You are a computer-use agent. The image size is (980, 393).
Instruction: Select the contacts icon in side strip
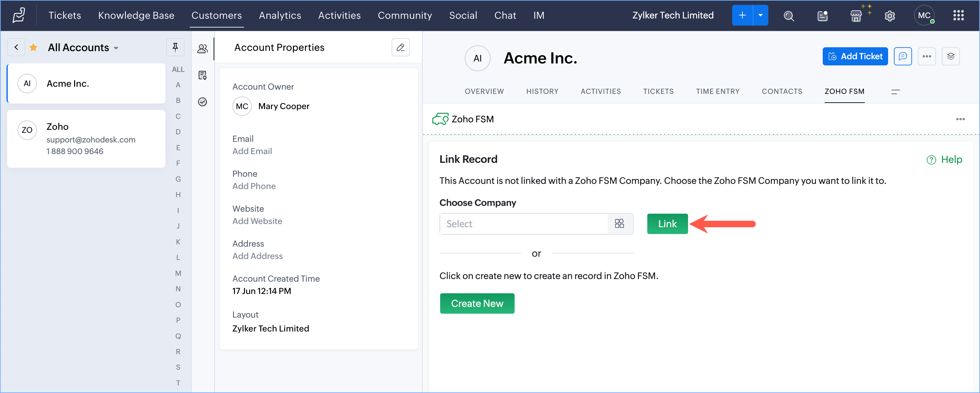pos(202,48)
